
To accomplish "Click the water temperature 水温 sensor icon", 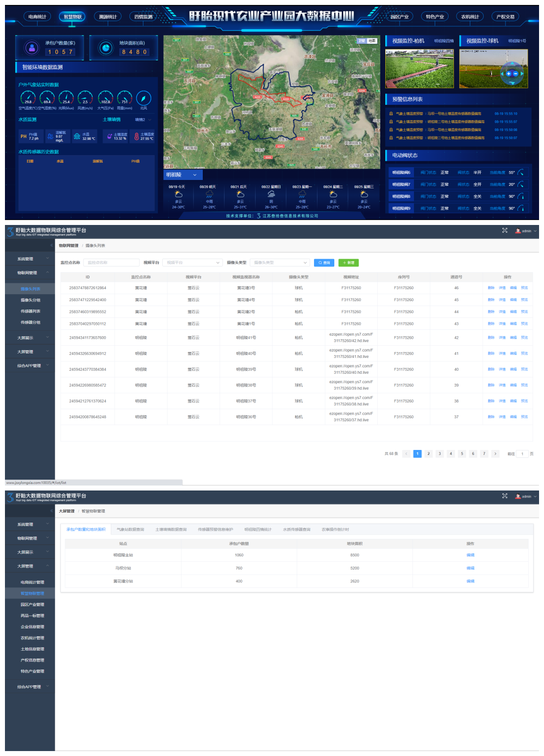I will pos(77,136).
